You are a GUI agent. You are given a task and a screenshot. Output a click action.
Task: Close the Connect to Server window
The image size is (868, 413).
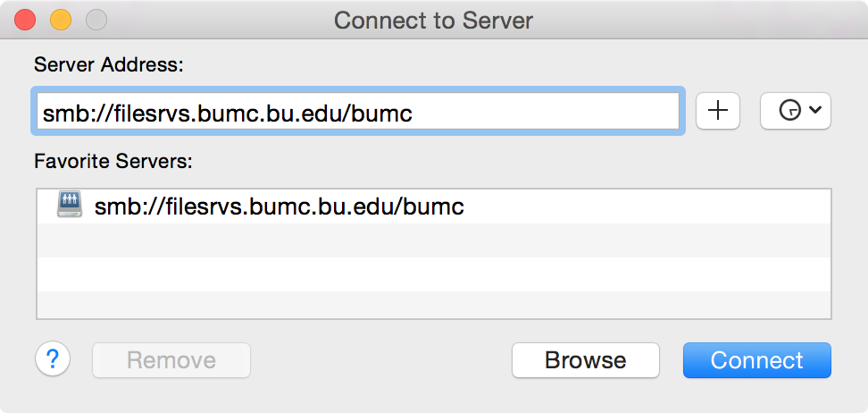tap(25, 21)
